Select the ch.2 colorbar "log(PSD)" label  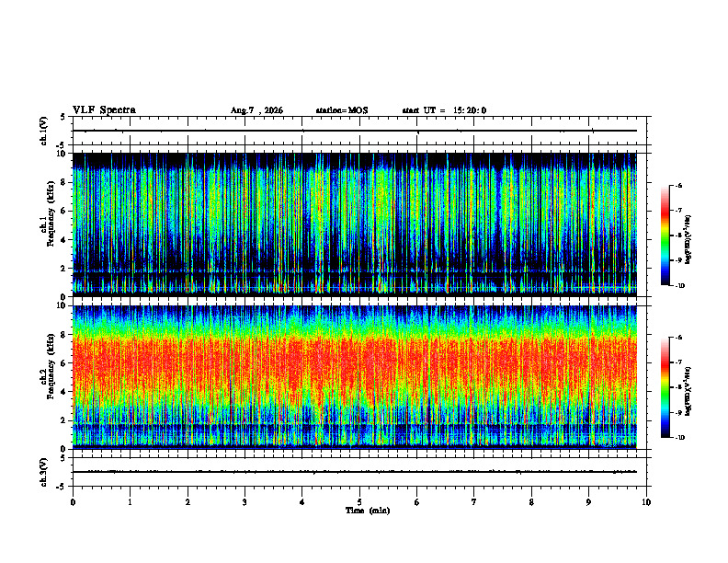(688, 391)
